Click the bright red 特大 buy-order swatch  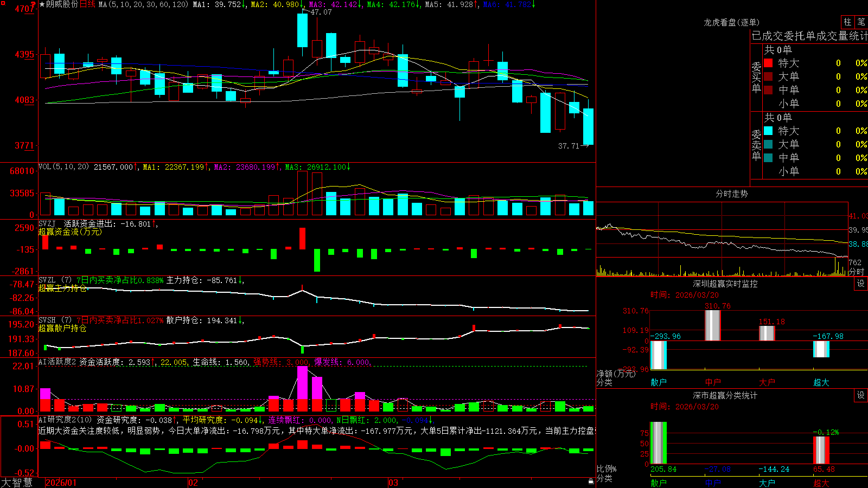(x=768, y=63)
